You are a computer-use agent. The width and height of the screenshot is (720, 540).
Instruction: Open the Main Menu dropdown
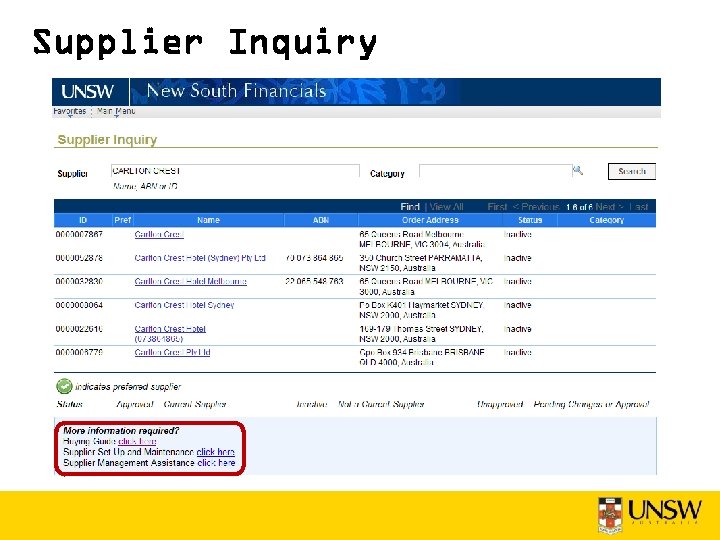116,111
